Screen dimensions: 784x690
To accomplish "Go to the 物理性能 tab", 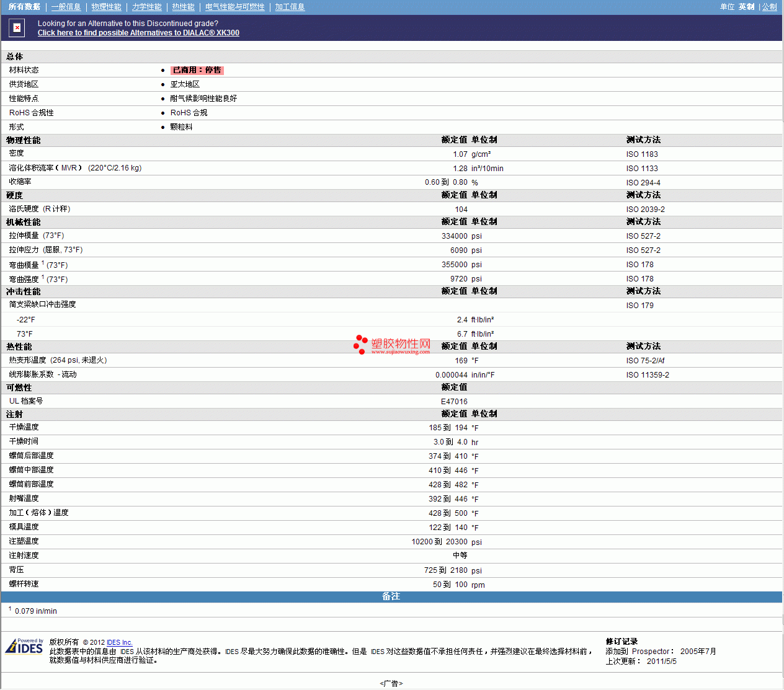I will [x=106, y=7].
